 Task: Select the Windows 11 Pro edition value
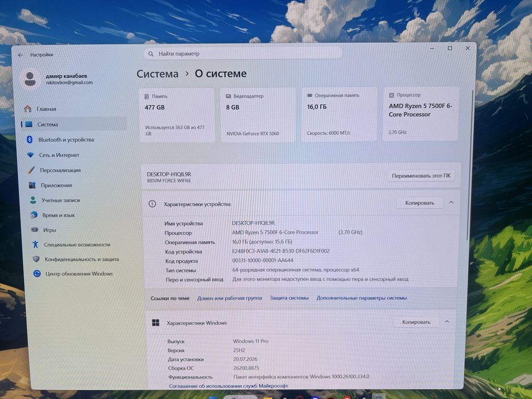(250, 341)
